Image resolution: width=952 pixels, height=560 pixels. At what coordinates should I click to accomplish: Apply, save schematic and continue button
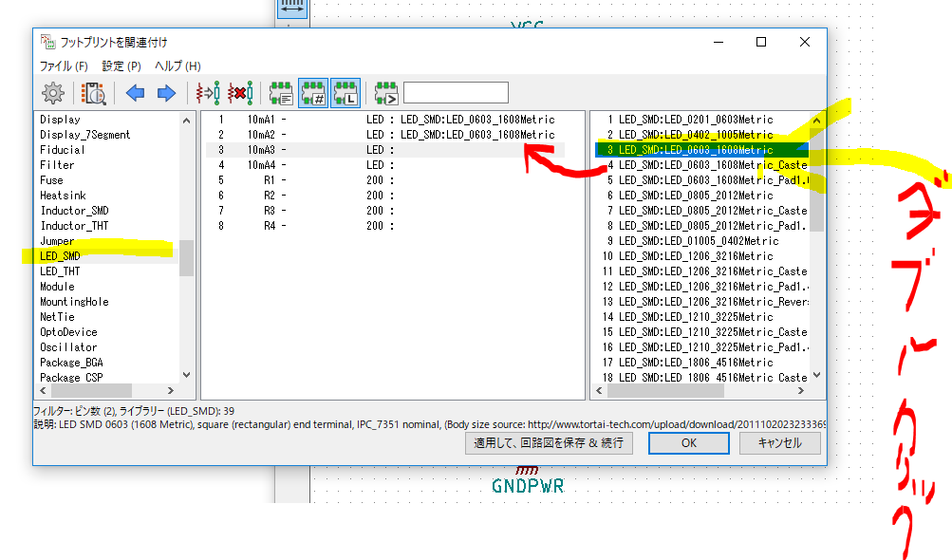pos(549,442)
